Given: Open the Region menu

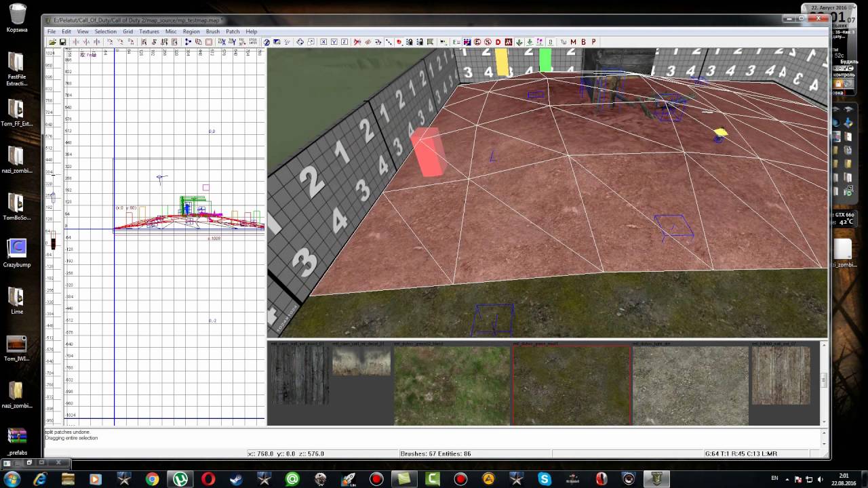Looking at the screenshot, I should tap(191, 31).
